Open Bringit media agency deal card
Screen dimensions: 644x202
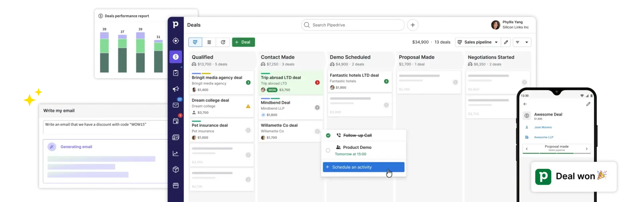click(x=221, y=82)
